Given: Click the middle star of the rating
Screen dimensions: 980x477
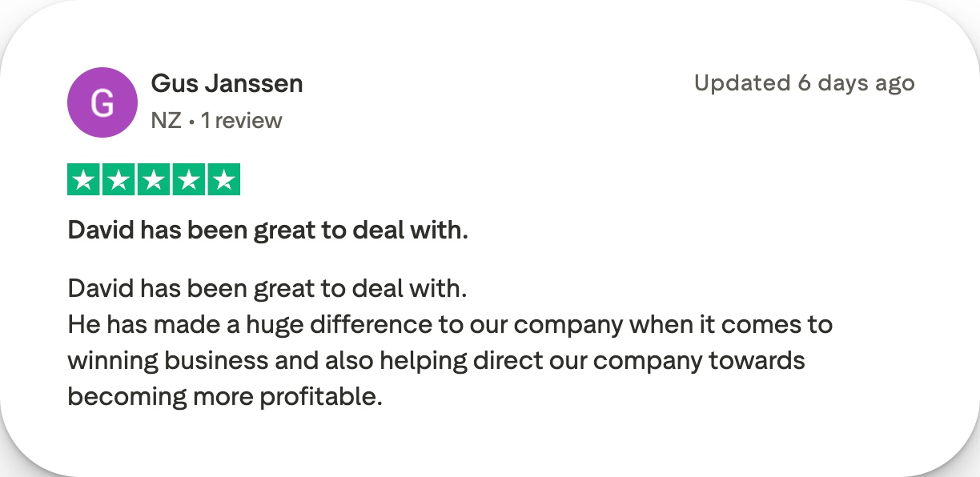Looking at the screenshot, I should 154,180.
